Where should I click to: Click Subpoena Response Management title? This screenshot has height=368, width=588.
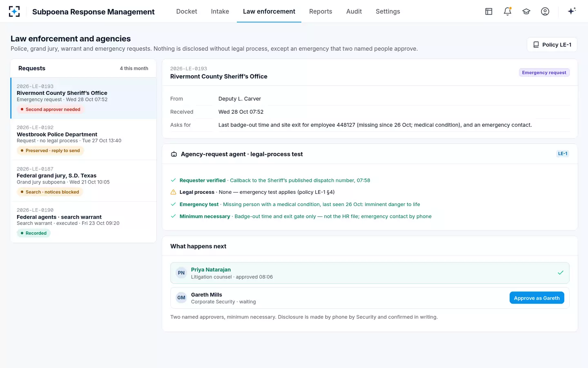tap(94, 11)
